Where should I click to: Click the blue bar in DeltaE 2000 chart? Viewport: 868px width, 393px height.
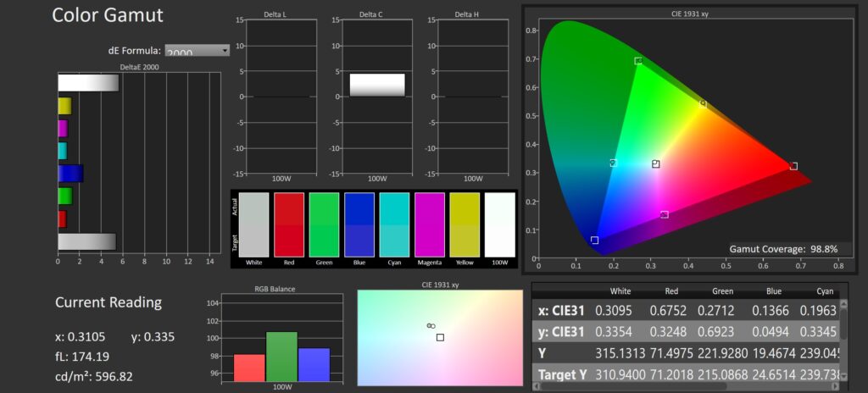coord(70,174)
